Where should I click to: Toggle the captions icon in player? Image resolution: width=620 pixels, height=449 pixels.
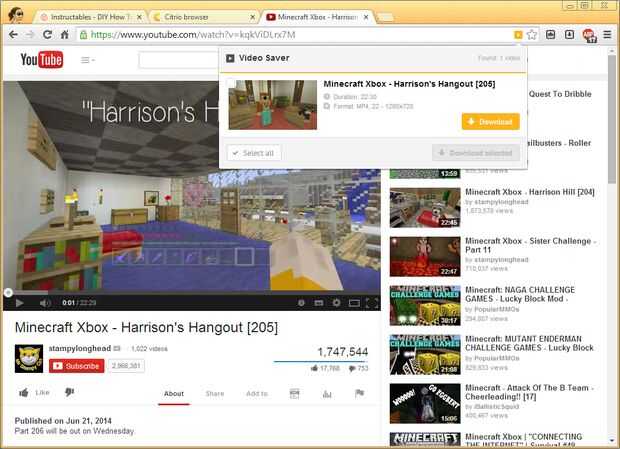(319, 303)
